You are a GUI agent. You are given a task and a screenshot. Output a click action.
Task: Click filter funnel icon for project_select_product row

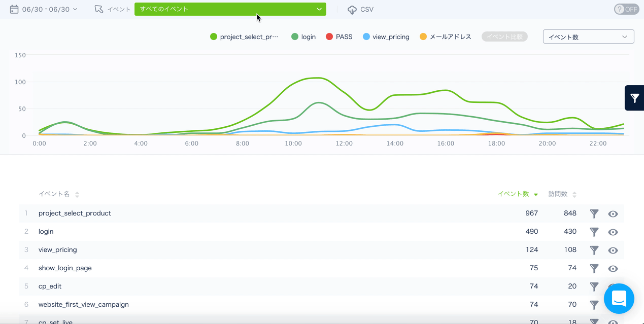pos(594,213)
